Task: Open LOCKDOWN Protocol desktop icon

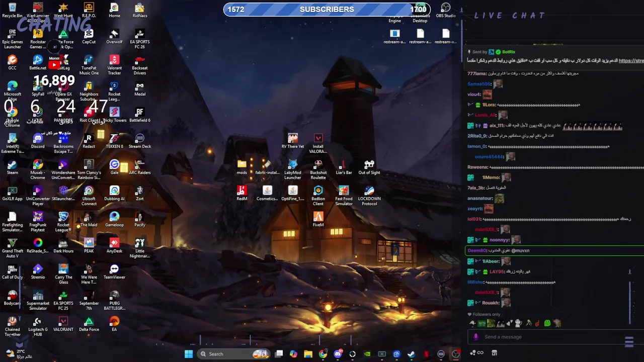Action: point(369,196)
